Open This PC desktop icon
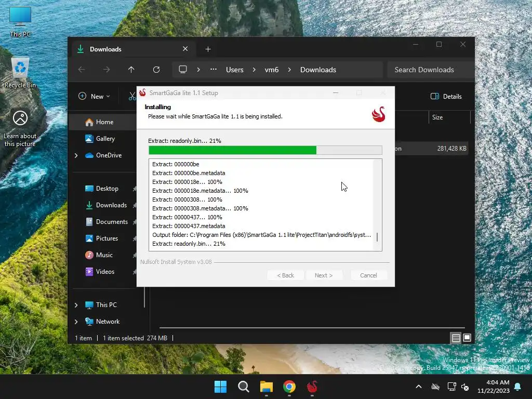 [20, 21]
